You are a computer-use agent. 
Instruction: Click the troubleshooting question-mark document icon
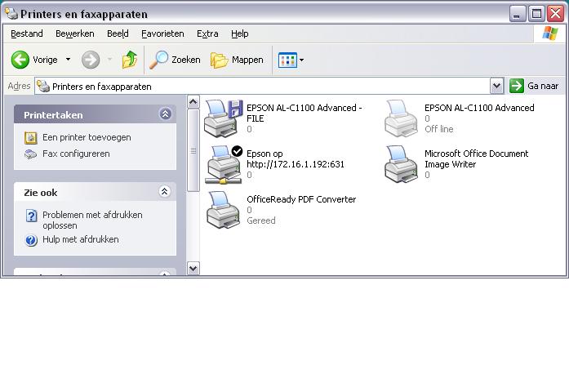pos(31,216)
